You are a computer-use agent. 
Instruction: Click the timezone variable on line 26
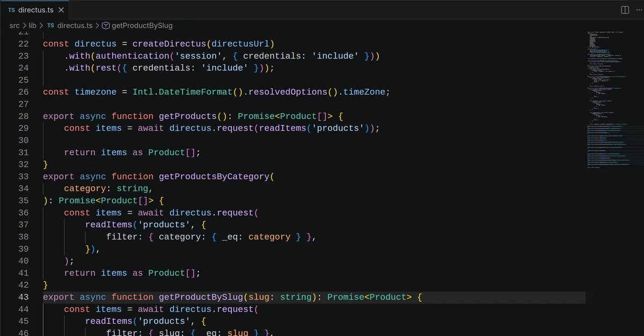point(96,92)
